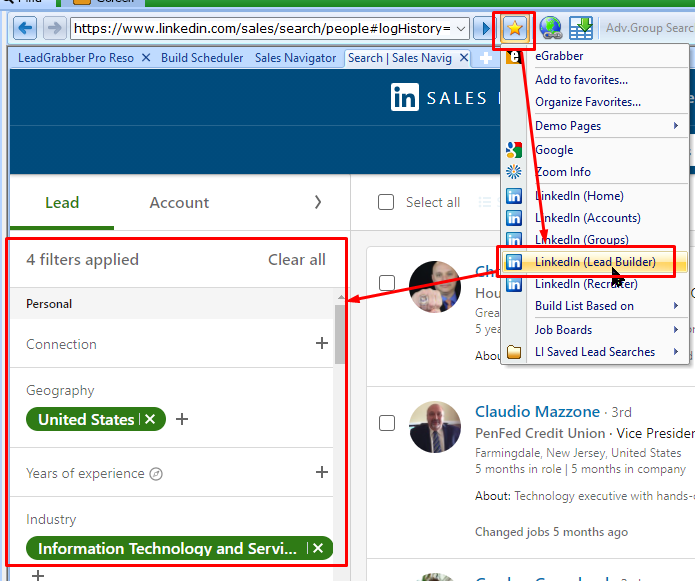Check the Select all checkbox
The width and height of the screenshot is (695, 581).
click(386, 202)
